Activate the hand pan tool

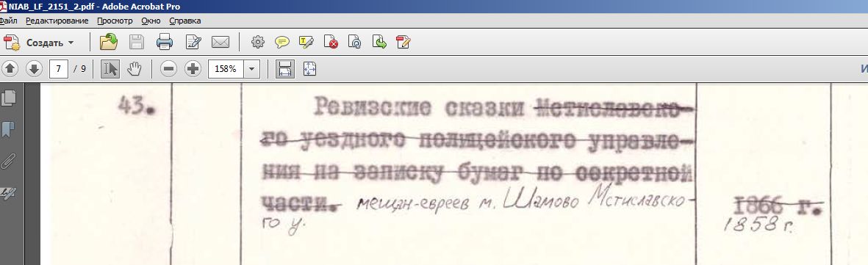pos(134,69)
